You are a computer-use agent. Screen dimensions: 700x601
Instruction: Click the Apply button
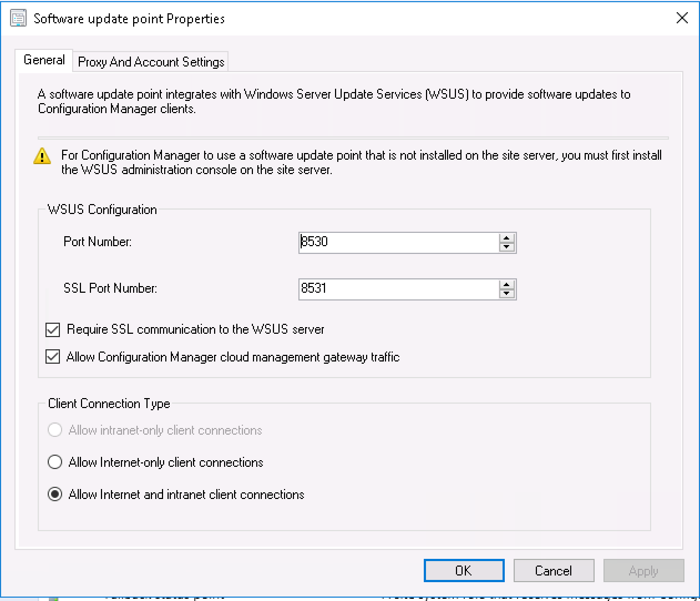click(643, 571)
